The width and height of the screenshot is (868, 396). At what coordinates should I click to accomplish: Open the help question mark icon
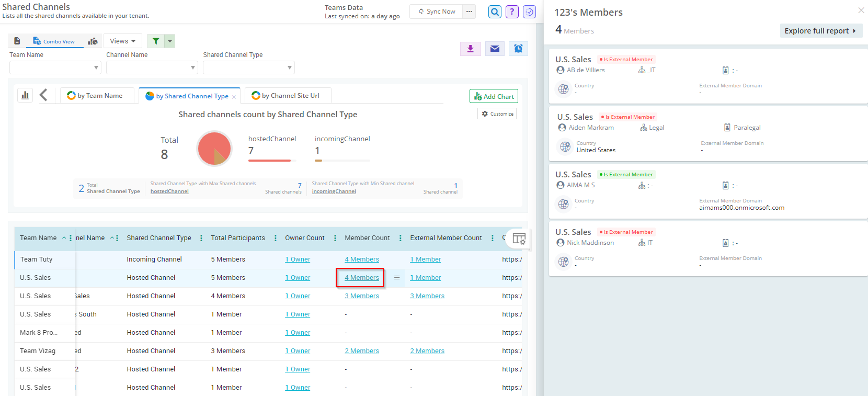coord(512,12)
